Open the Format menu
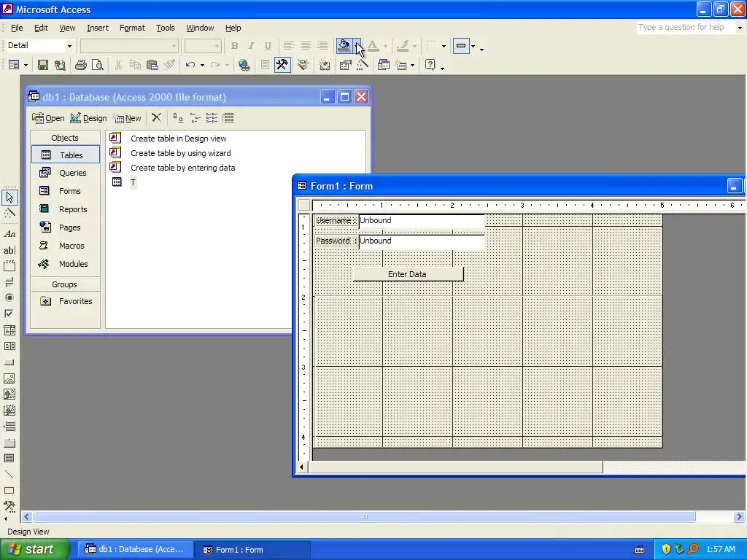This screenshot has height=560, width=747. [x=132, y=28]
